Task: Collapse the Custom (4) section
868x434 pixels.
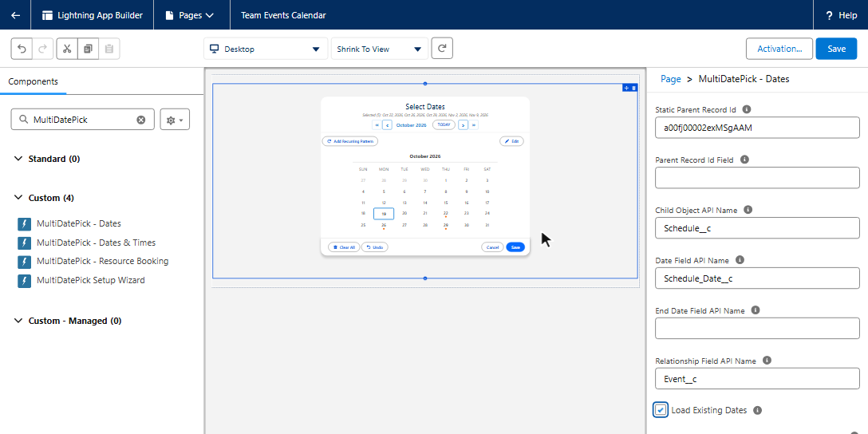Action: [19, 198]
